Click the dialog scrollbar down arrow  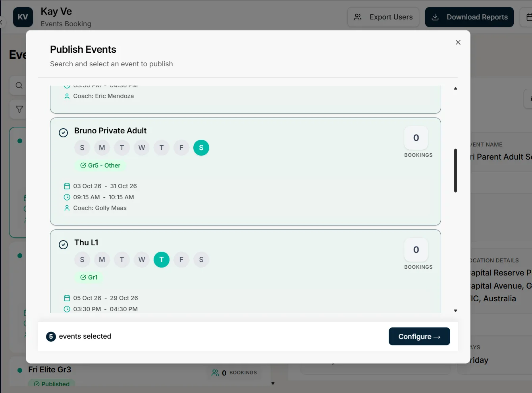pyautogui.click(x=455, y=311)
